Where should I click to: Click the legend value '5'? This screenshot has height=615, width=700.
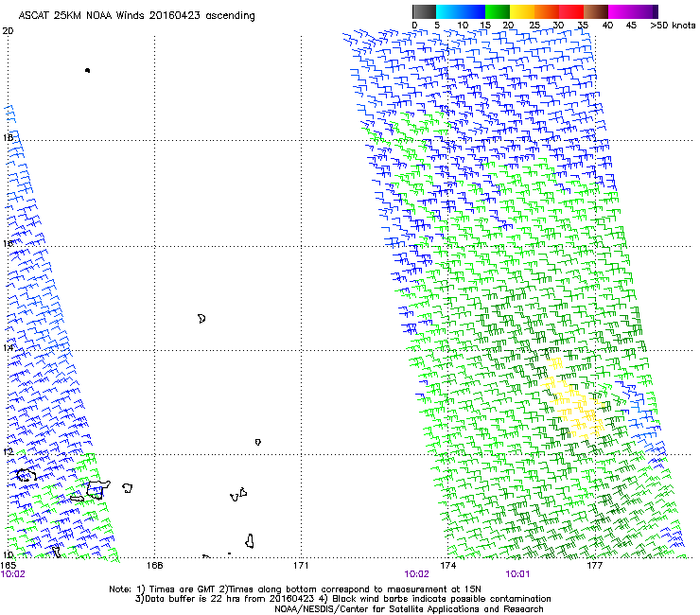(x=437, y=25)
